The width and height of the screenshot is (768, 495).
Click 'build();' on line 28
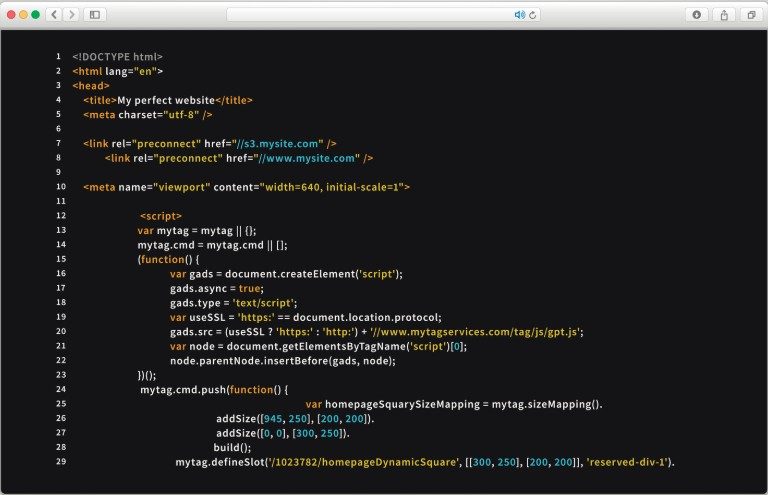tap(232, 448)
